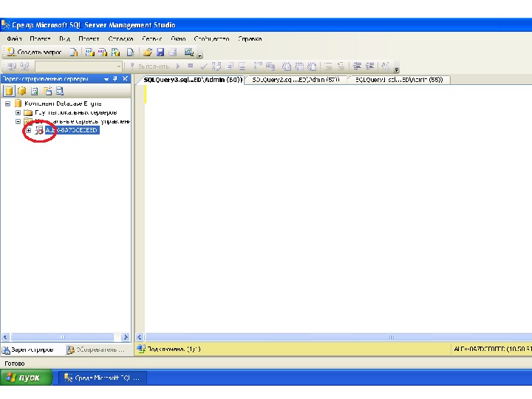
Task: Toggle Include Client Statistics
Action: (x=270, y=66)
